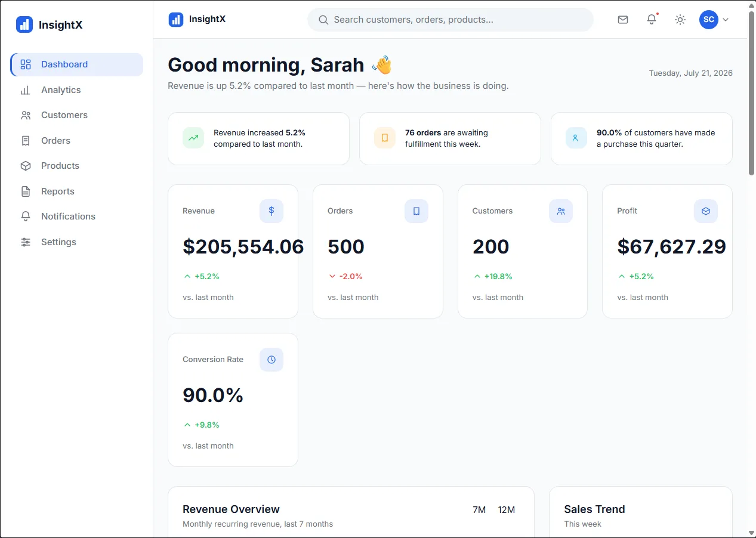Screen dimensions: 756x538
Task: Click the search magnifier icon
Action: pyautogui.click(x=323, y=20)
